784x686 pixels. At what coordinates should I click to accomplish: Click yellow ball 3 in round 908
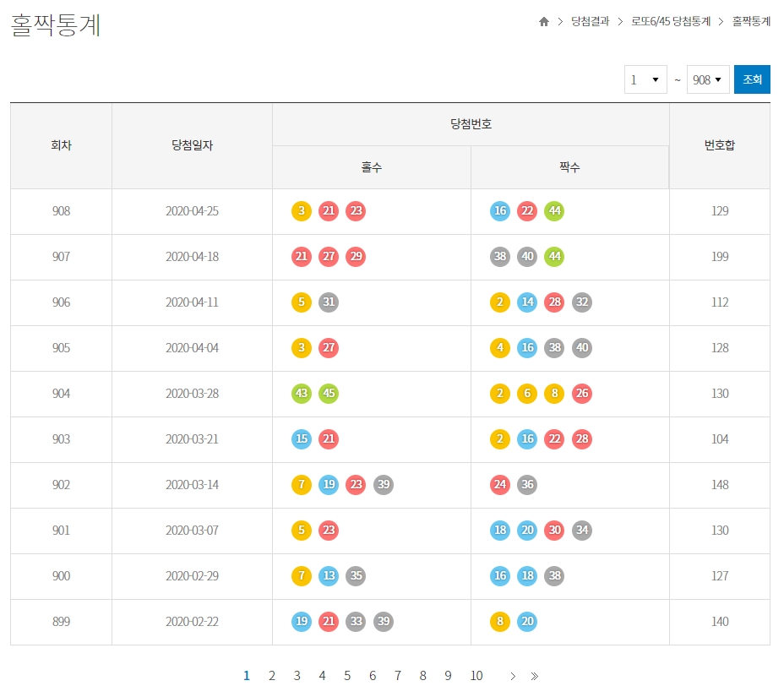[302, 211]
